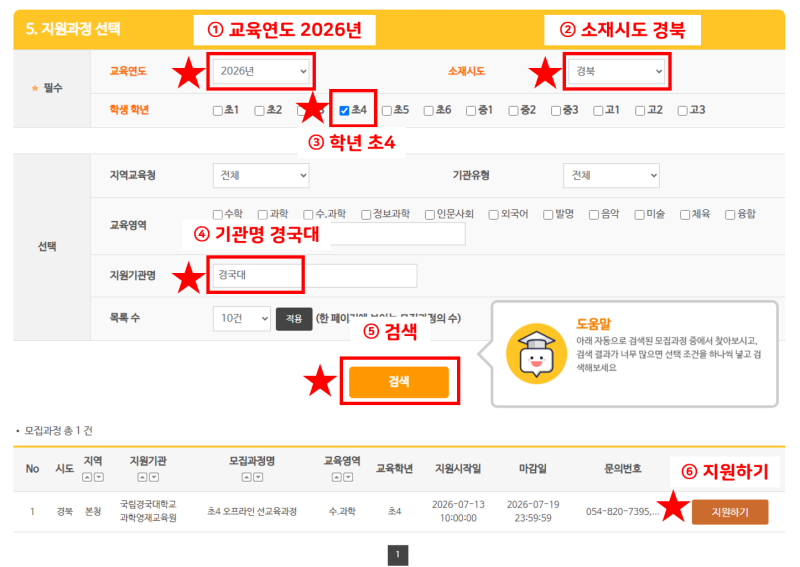Click 국립경국대학교 과학영재교육원 cell
Screen dimensions: 800x567
point(148,511)
